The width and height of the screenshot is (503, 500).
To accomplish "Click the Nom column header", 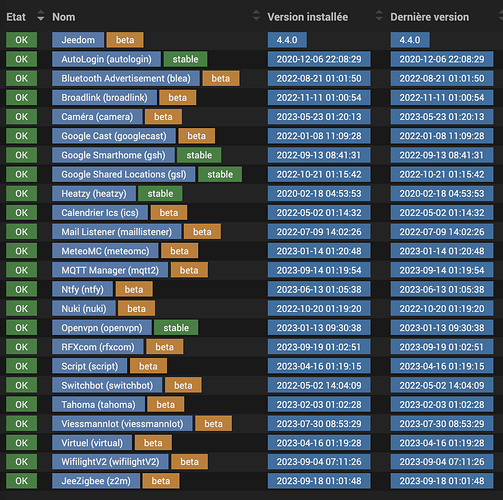I will coord(64,17).
